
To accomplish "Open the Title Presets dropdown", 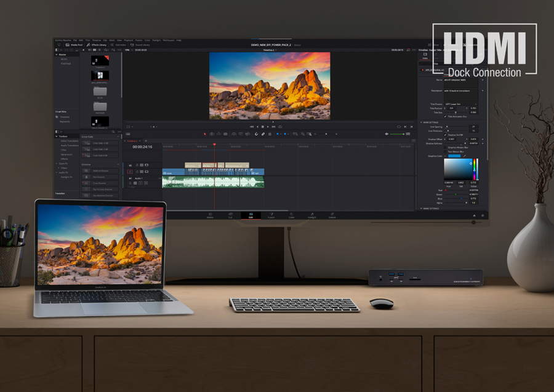I will click(x=460, y=103).
